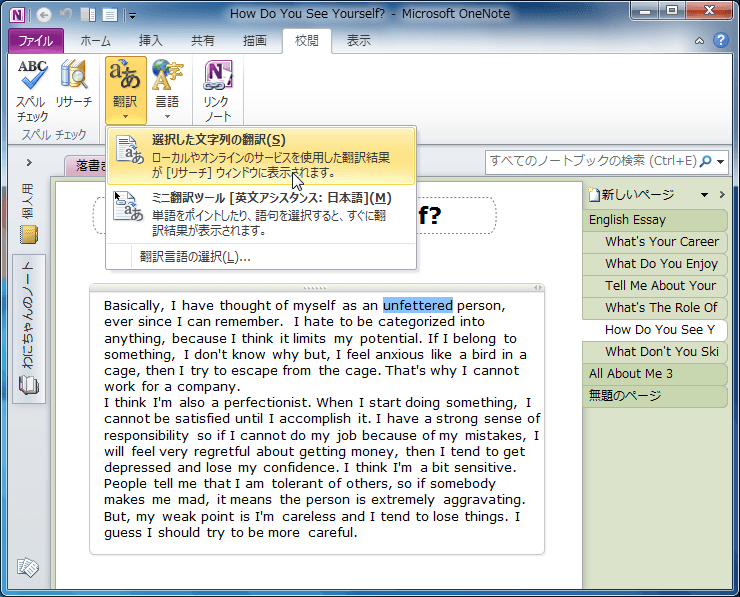Open the ファイル tab
740x597 pixels.
[x=36, y=41]
